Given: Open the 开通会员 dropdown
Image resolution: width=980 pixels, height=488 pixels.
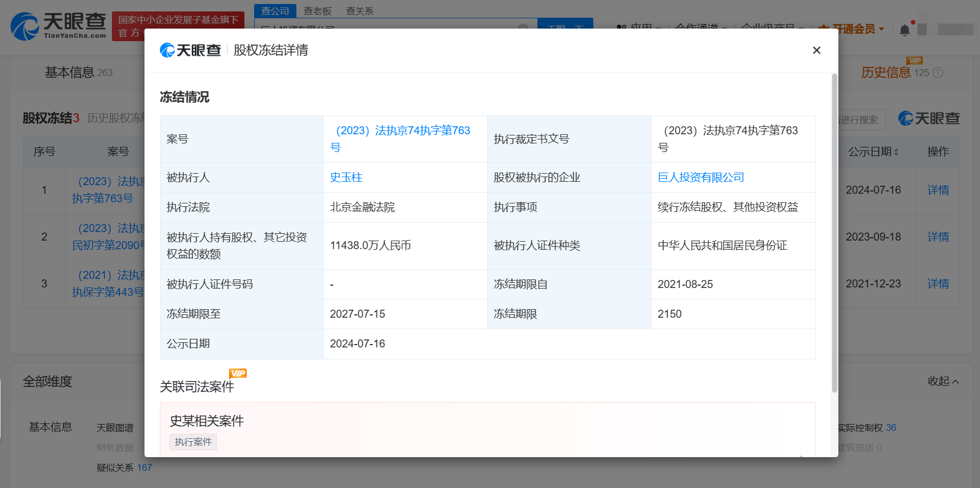Looking at the screenshot, I should (852, 29).
